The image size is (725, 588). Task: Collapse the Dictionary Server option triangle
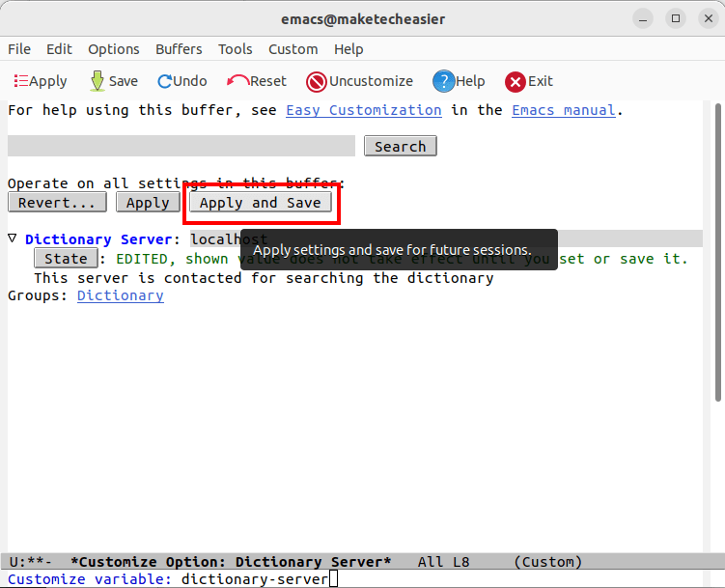coord(13,238)
